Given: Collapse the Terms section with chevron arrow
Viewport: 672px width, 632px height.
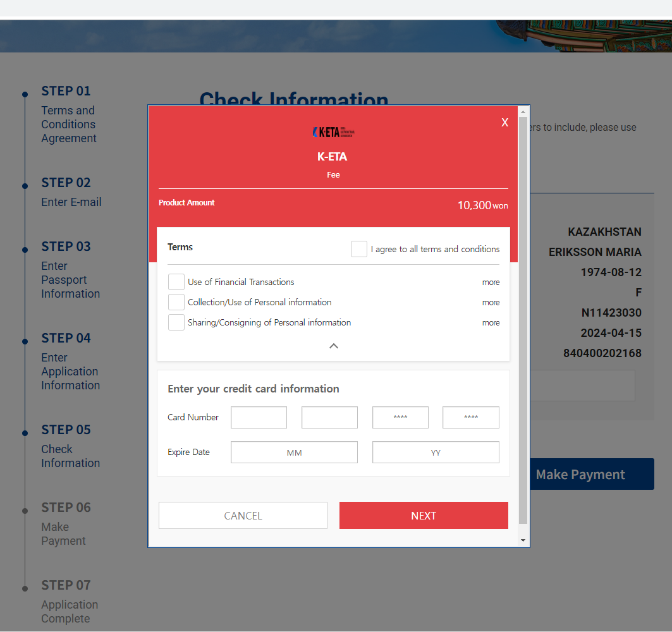Looking at the screenshot, I should click(334, 346).
